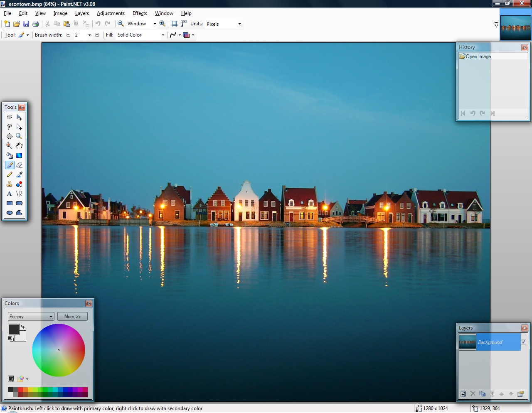Click the Add New Layer icon

[463, 394]
